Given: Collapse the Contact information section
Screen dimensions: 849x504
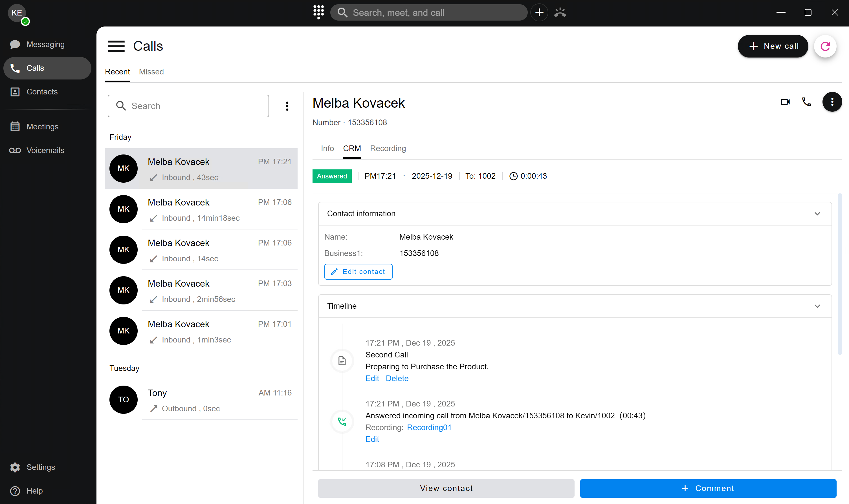Looking at the screenshot, I should (x=817, y=214).
